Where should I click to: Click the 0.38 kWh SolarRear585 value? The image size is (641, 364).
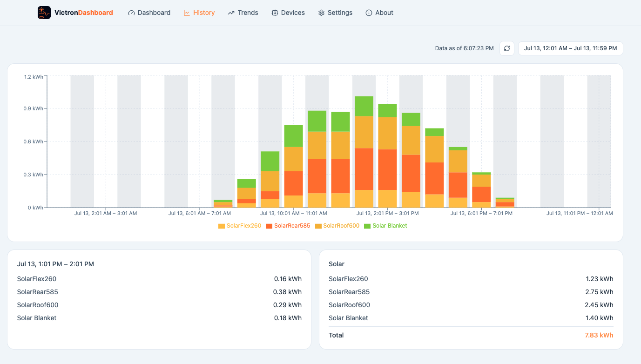coord(287,292)
